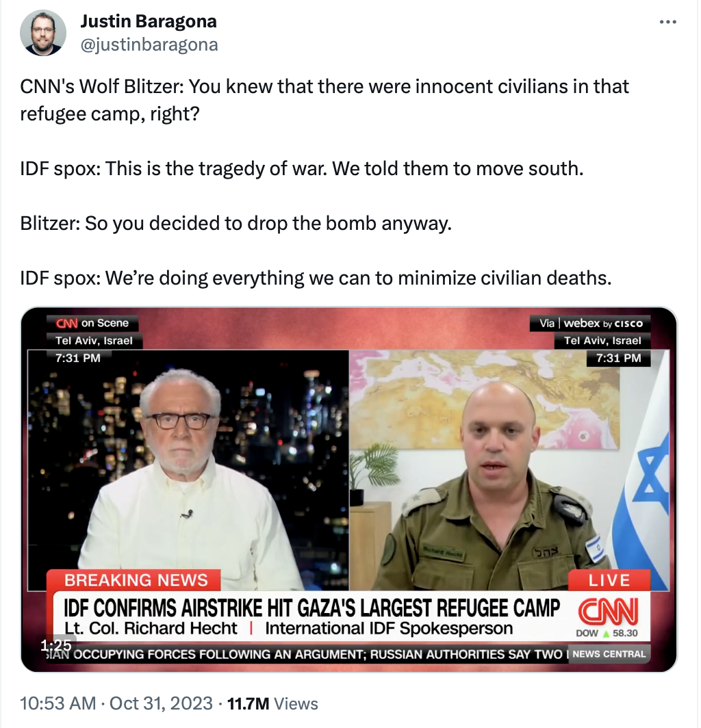This screenshot has width=701, height=728.
Task: Click the IDF Confirms Airstrike headline
Action: tap(311, 608)
